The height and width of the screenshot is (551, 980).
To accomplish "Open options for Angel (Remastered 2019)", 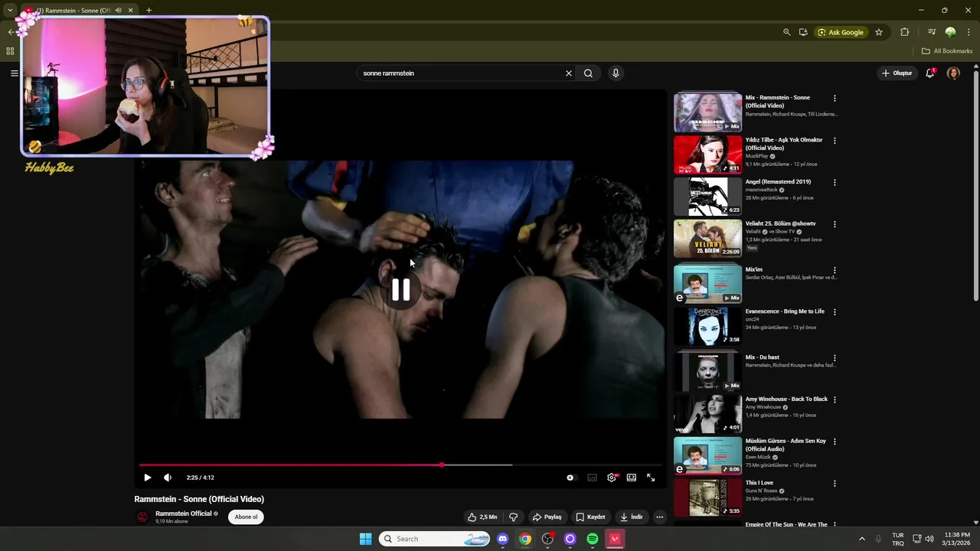I will 835,183.
